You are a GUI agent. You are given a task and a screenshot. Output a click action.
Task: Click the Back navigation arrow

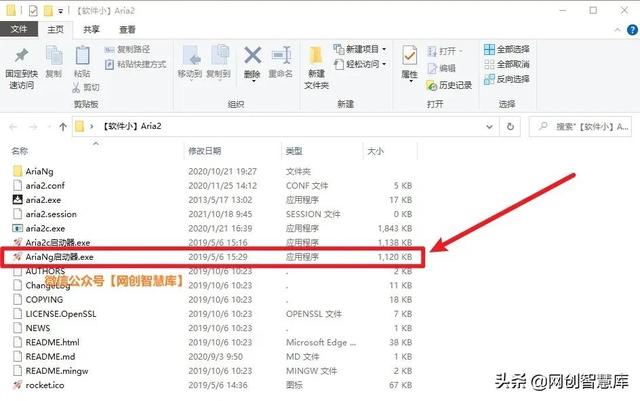[x=13, y=127]
